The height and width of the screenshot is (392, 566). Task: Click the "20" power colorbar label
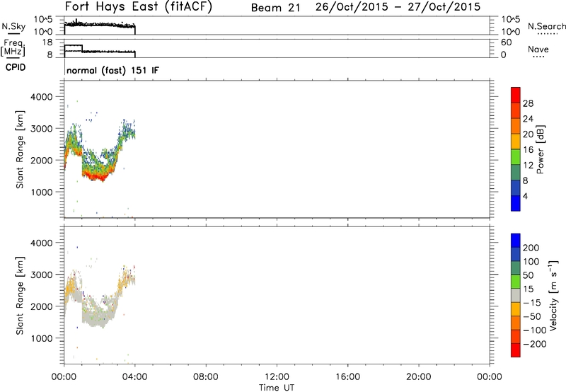528,134
